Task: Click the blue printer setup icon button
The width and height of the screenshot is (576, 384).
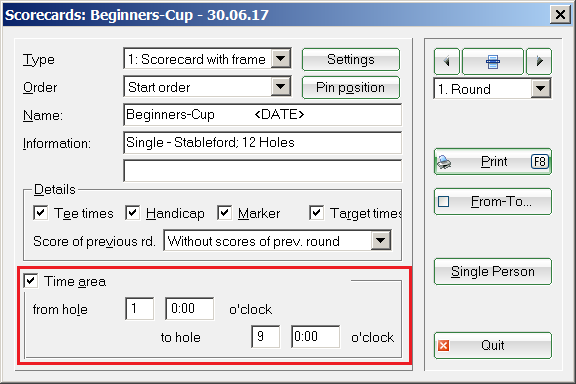Action: point(493,61)
